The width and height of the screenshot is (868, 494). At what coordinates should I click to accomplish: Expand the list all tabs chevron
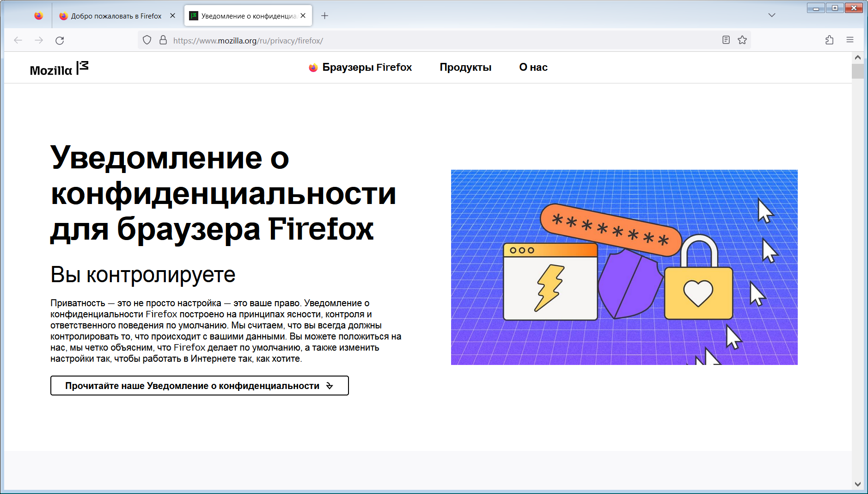(x=772, y=15)
